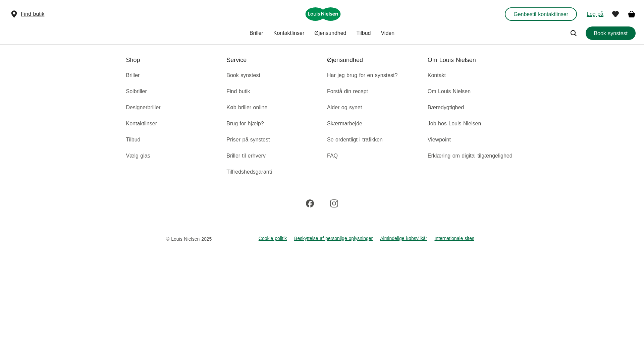Click the Om Louis Nielsen column heading
Screen dimensions: 644x362
pyautogui.click(x=451, y=60)
